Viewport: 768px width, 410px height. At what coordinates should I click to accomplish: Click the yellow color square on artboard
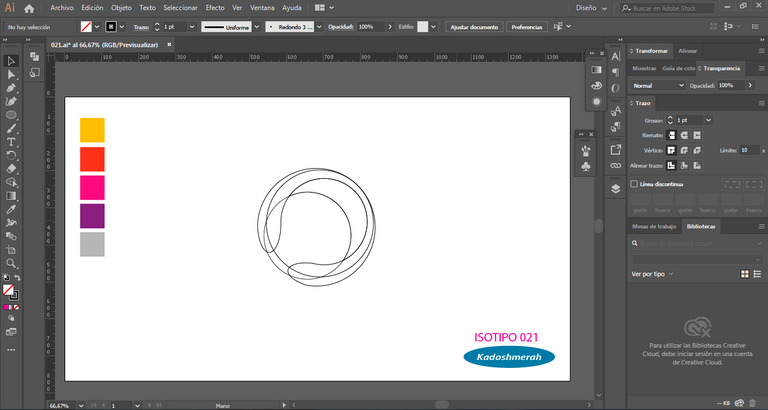click(92, 130)
